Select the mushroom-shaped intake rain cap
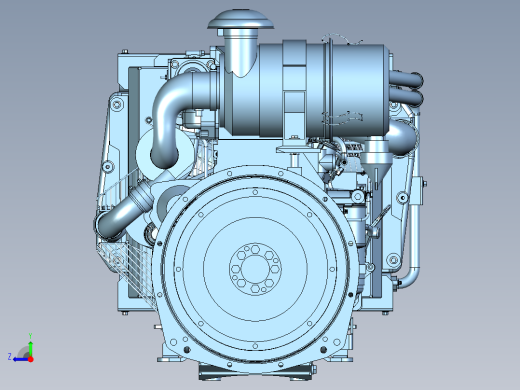Screen dimensions: 520x390 click(x=241, y=19)
